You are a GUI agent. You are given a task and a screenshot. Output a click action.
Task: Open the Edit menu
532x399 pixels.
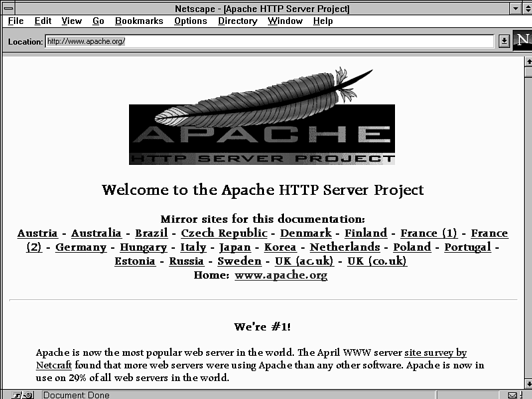pos(43,21)
